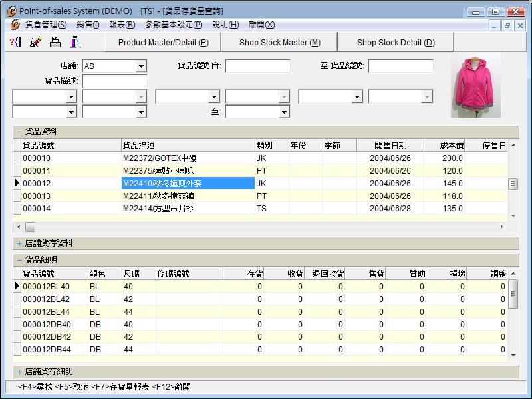Expand the 店舖貨存細明 section
Viewport: 532px width, 399px height.
pyautogui.click(x=19, y=372)
